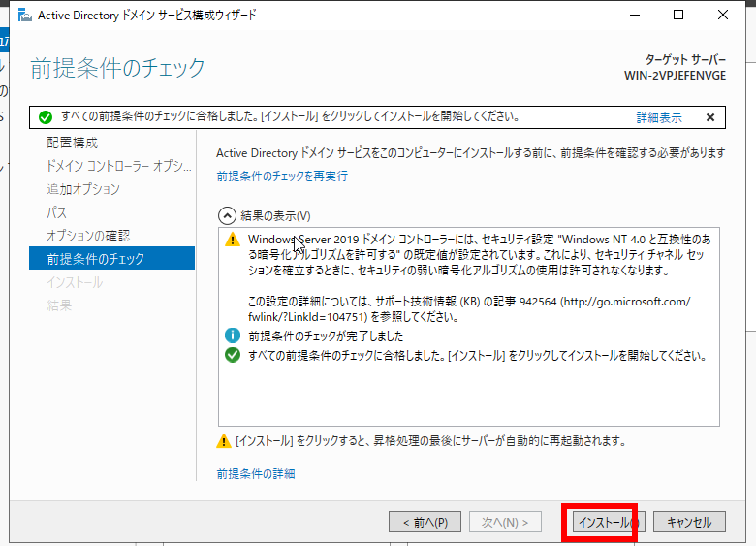756x546 pixels.
Task: Collapse the 結果の表示(V) chevron
Action: [x=227, y=215]
